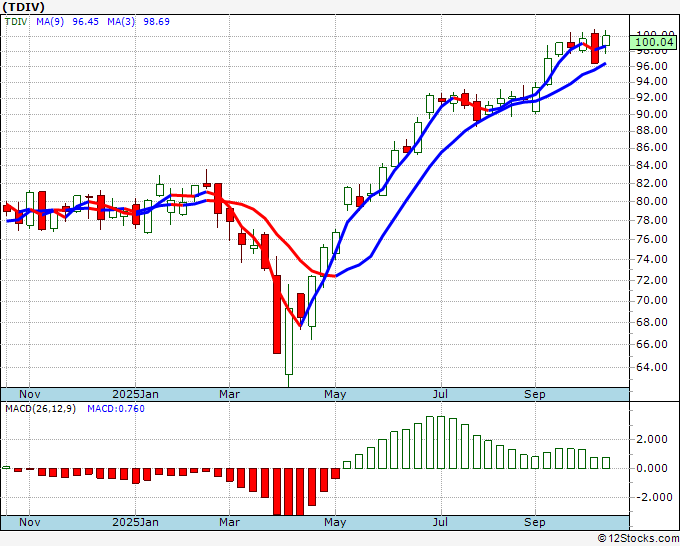Screen dimensions: 680x546
Task: Click the 96.00 price axis label
Action: [x=652, y=66]
